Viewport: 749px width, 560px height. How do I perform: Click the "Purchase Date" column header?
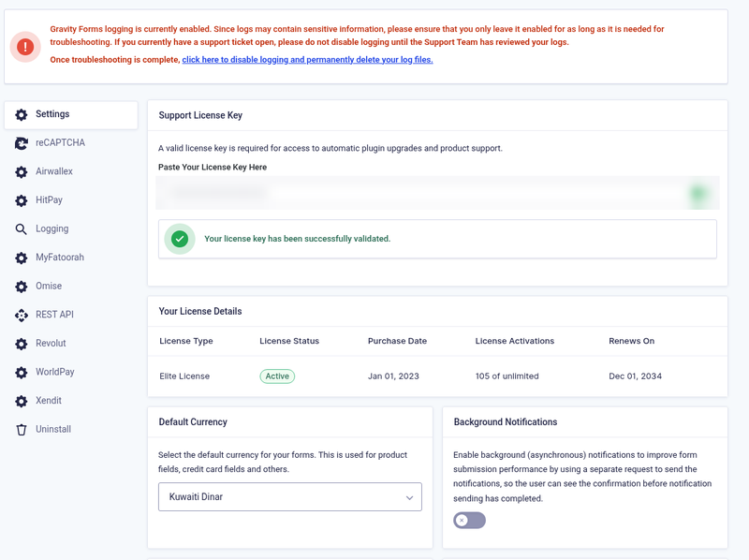pyautogui.click(x=397, y=341)
